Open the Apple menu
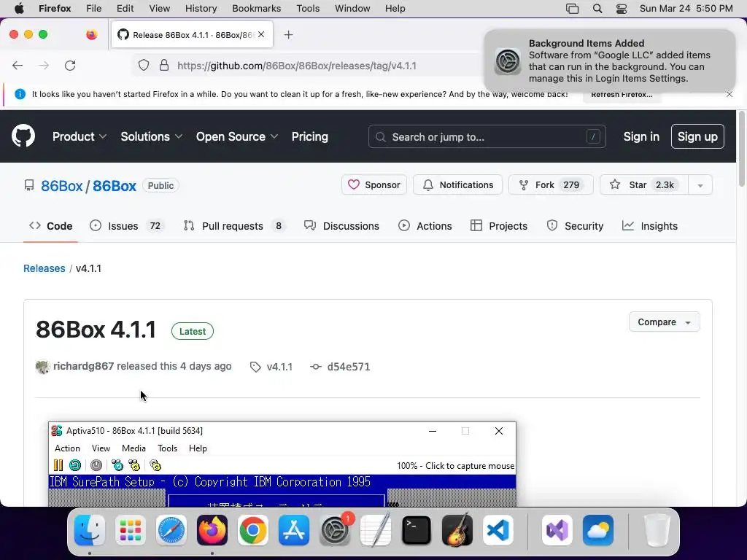 click(19, 8)
